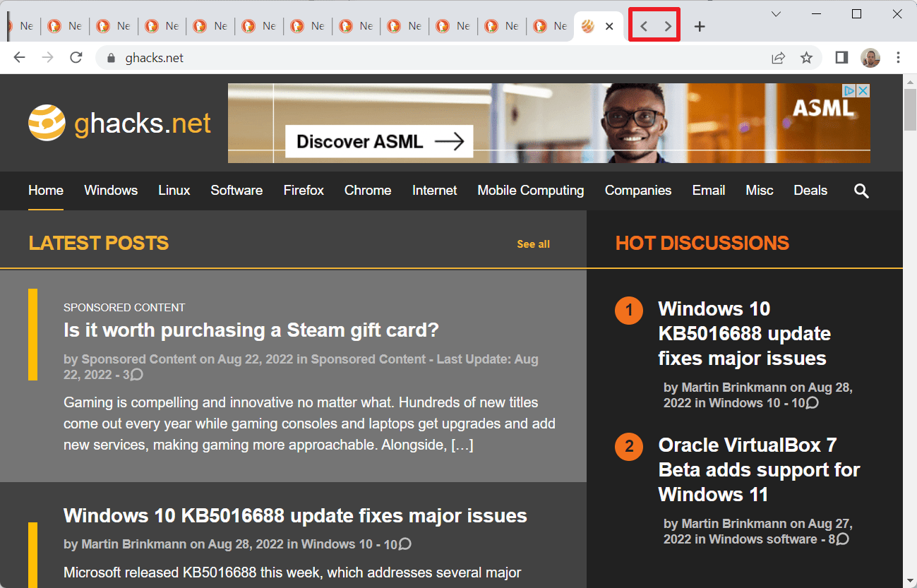Open the side panel icon
This screenshot has width=917, height=588.
click(841, 57)
